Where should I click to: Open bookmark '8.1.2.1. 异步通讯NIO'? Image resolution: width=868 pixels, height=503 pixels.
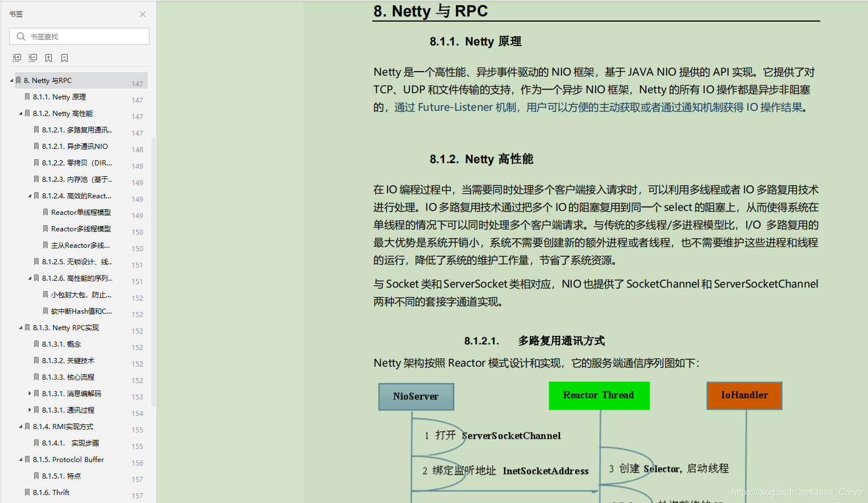74,147
